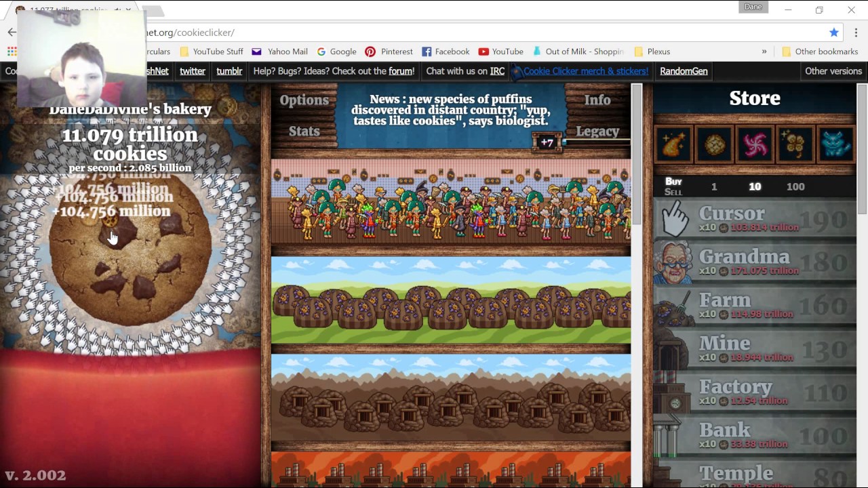Restore down the Chrome window

coord(819,9)
